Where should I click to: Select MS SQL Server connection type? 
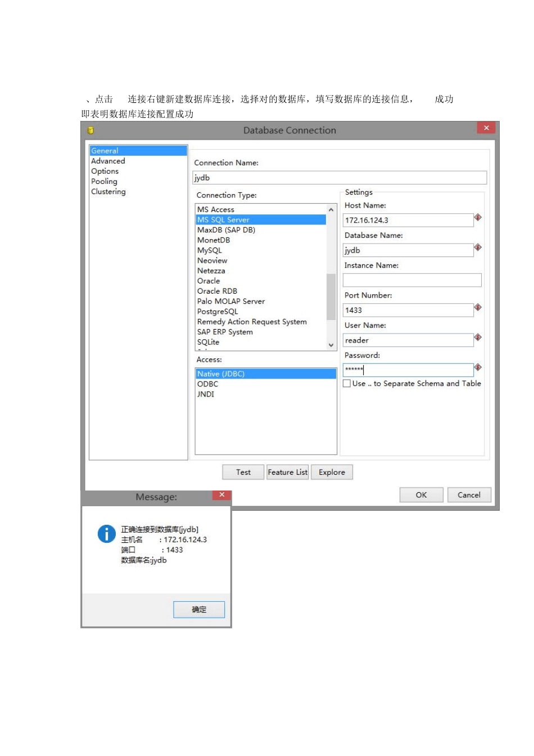[x=261, y=219]
